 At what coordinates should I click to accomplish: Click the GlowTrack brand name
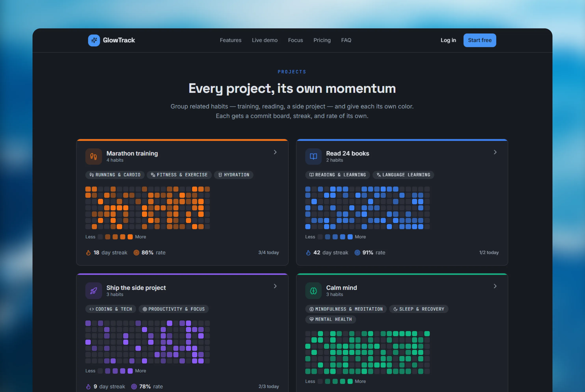click(119, 40)
